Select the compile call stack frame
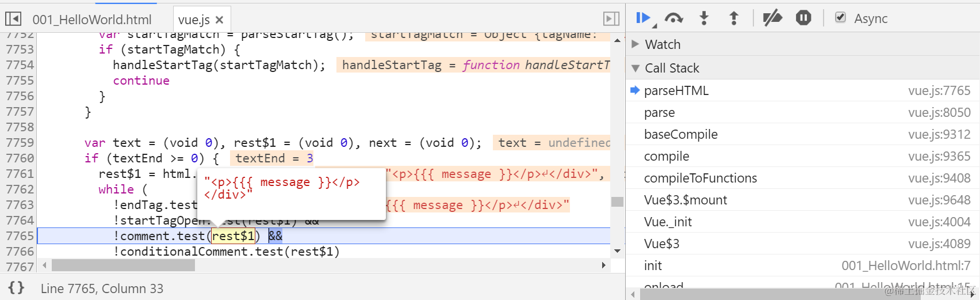This screenshot has width=980, height=300. coord(803,156)
